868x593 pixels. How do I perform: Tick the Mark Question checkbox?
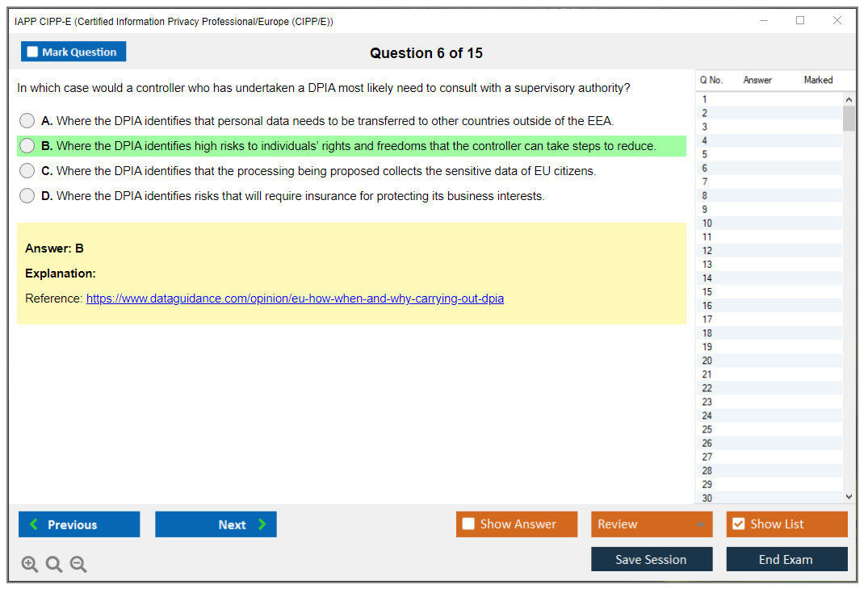point(33,52)
